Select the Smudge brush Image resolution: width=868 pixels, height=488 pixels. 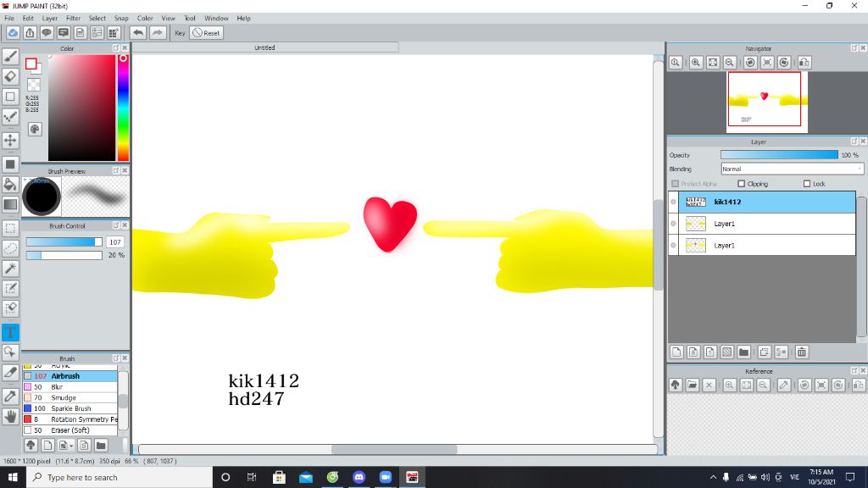70,397
